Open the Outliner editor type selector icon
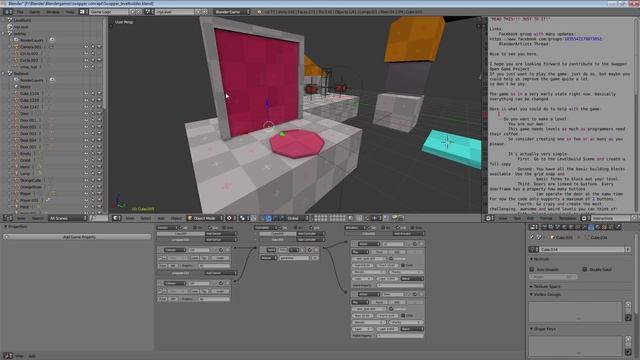This screenshot has width=640, height=360. (7, 218)
